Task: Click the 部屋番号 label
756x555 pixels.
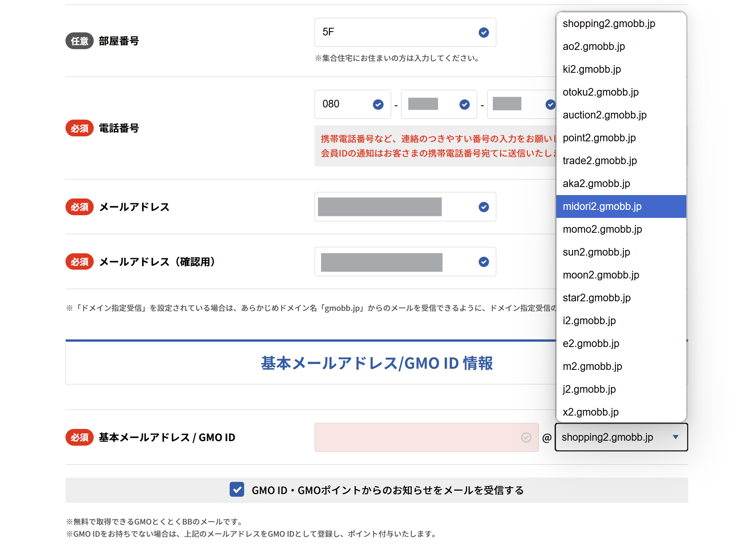Action: pyautogui.click(x=119, y=41)
